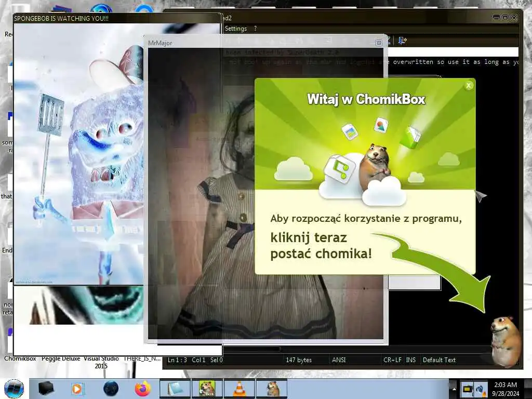Click the SPONGEBOB IS WATCHING YOU!!! title bar
The image size is (532, 399).
coord(117,18)
